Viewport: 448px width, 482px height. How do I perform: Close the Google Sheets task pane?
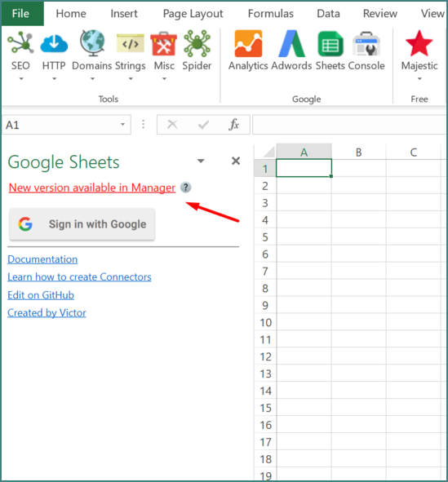pyautogui.click(x=236, y=161)
